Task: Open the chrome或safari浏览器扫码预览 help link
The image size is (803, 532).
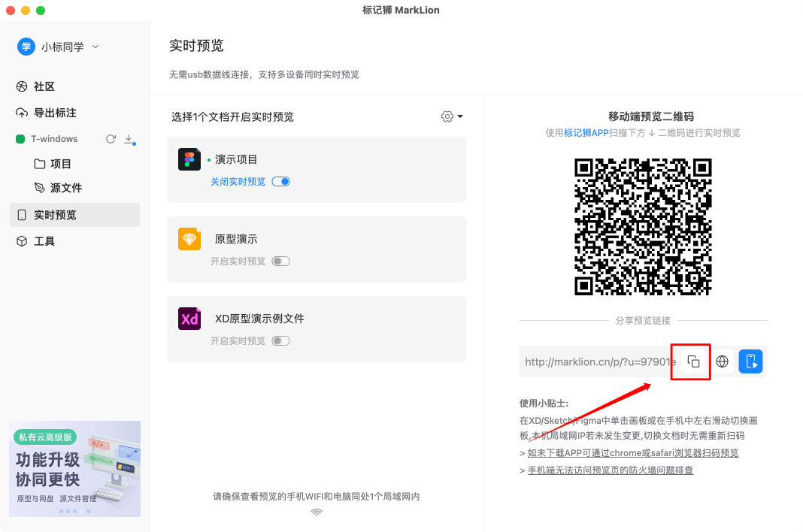Action: [x=635, y=452]
